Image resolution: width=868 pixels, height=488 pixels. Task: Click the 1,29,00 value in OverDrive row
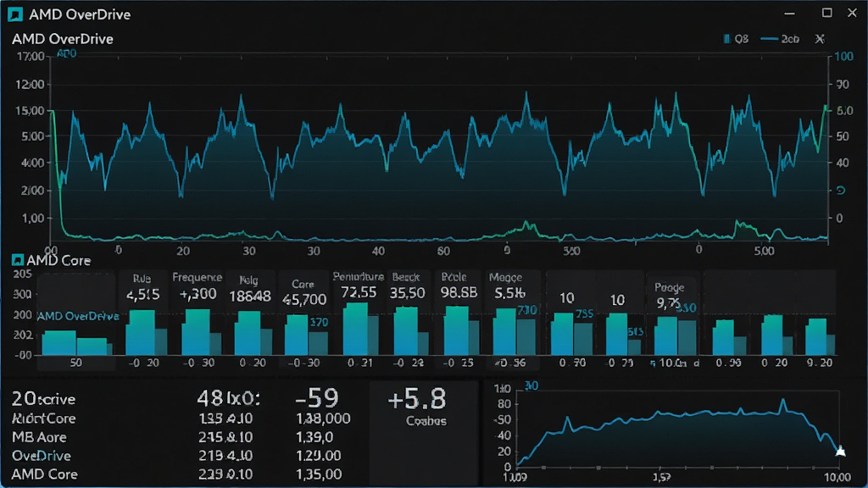319,456
